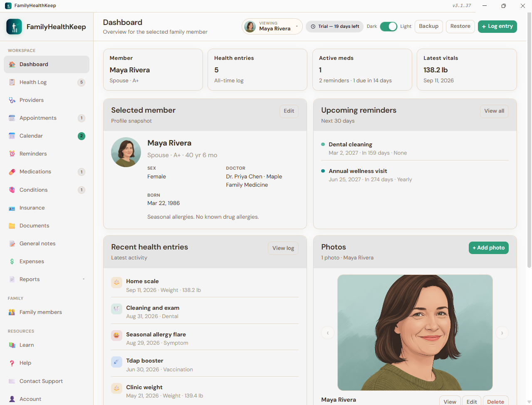Click View button under photo
Screen dimensions: 532x405
pyautogui.click(x=450, y=401)
